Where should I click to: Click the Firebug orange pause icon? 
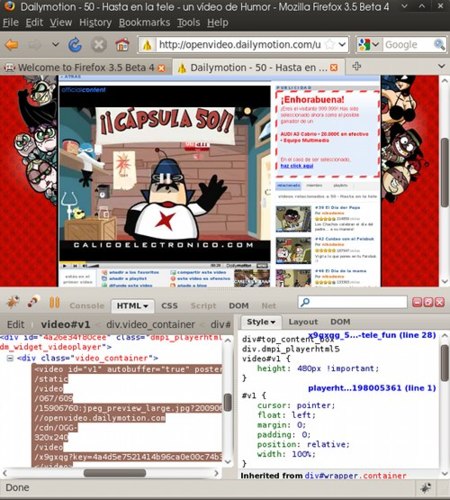pyautogui.click(x=55, y=302)
